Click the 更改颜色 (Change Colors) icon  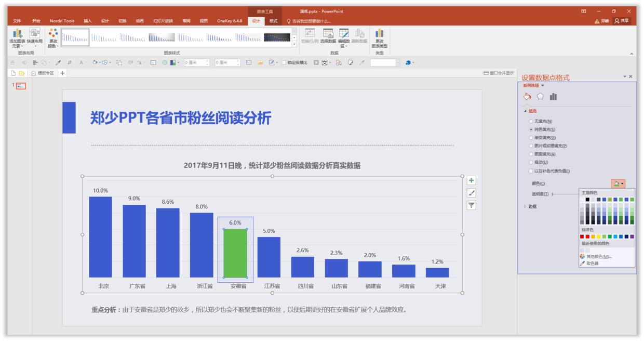[53, 33]
